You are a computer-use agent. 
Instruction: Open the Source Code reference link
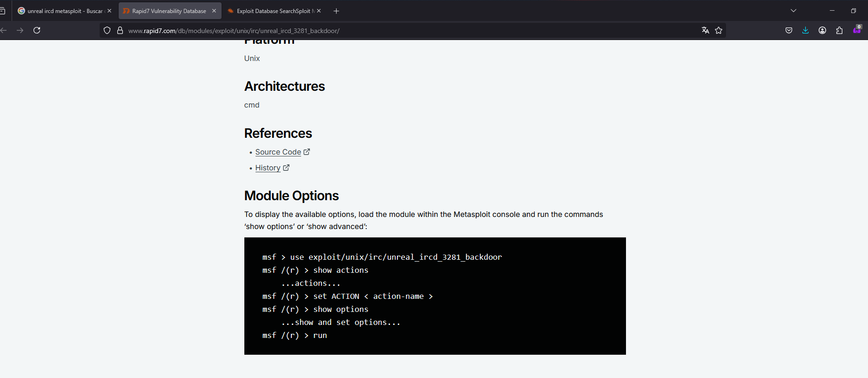278,152
